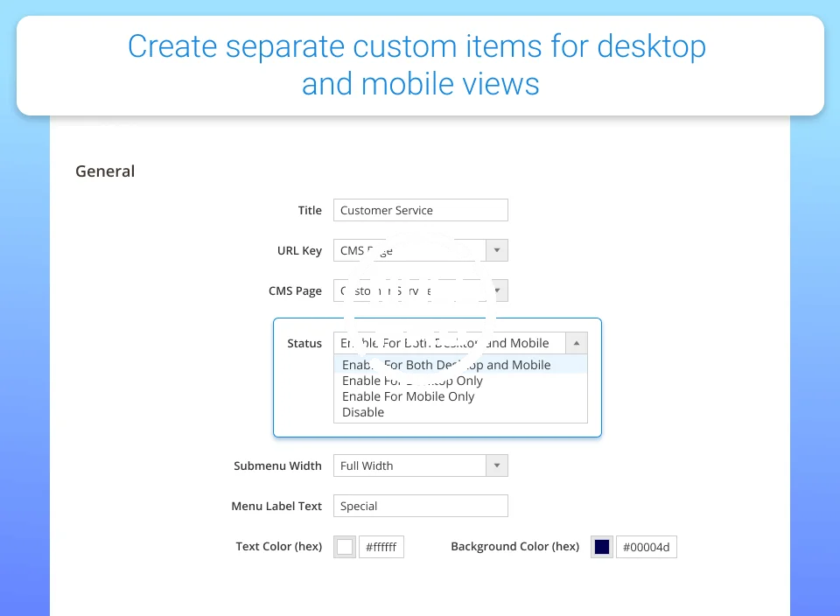Open the URL Key dropdown arrow

pos(496,250)
